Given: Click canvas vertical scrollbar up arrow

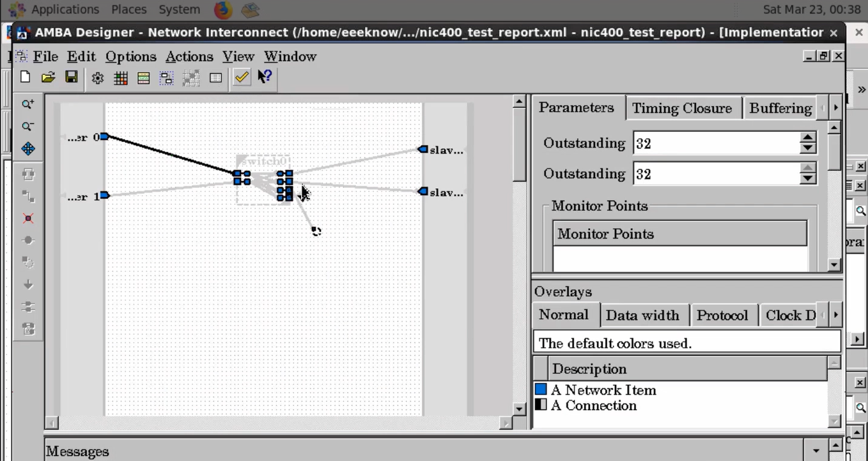Looking at the screenshot, I should 520,102.
